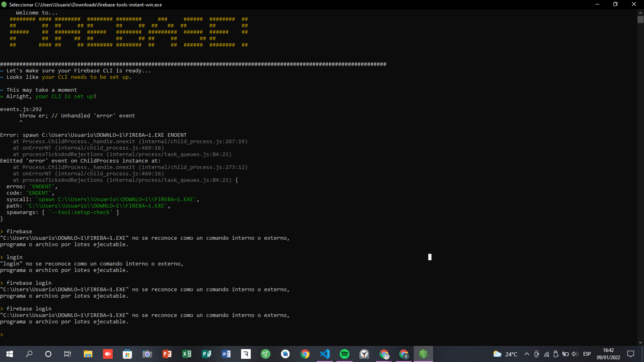The image size is (644, 362).
Task: Switch to Spotify on taskbar
Action: tap(344, 354)
